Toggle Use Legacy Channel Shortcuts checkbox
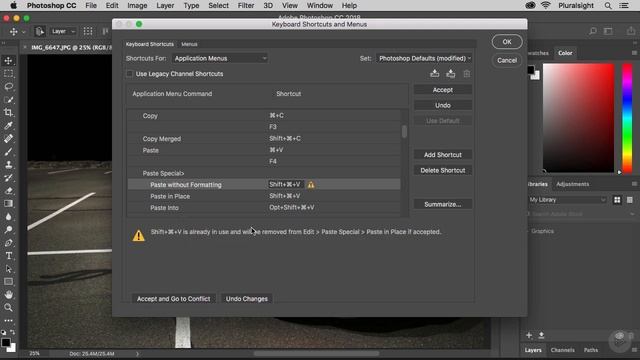 [129, 74]
